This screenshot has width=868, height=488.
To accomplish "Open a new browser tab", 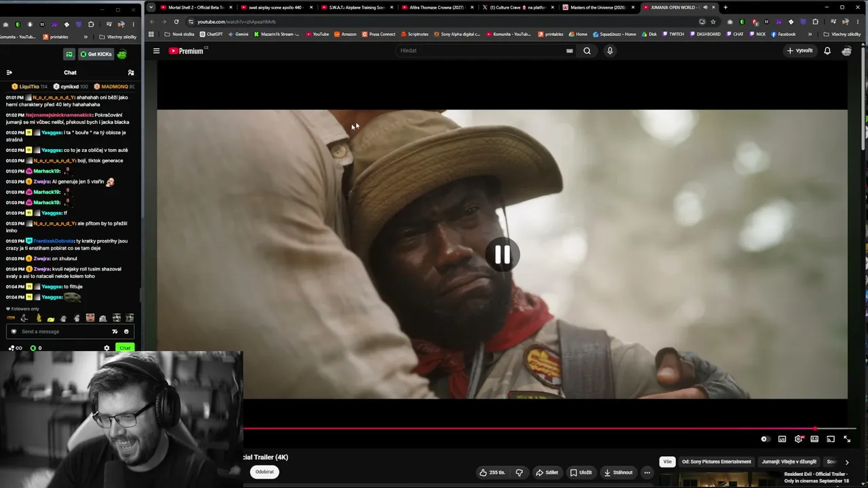I will click(725, 7).
